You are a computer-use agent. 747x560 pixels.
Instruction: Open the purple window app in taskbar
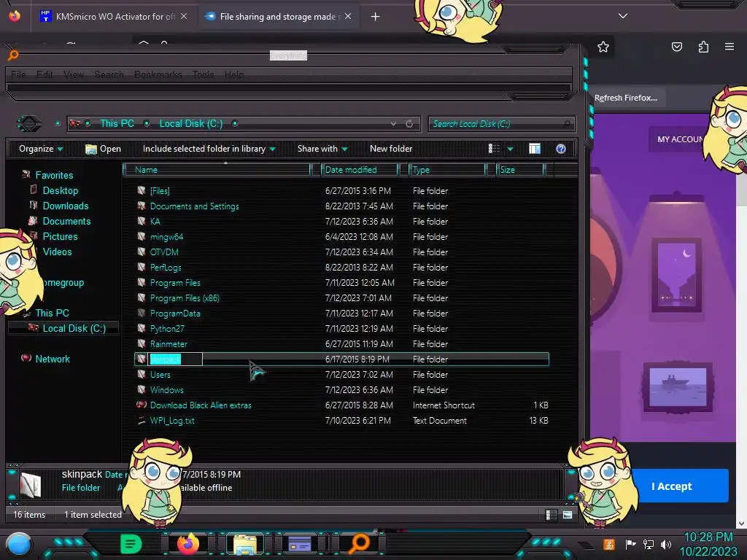click(300, 544)
